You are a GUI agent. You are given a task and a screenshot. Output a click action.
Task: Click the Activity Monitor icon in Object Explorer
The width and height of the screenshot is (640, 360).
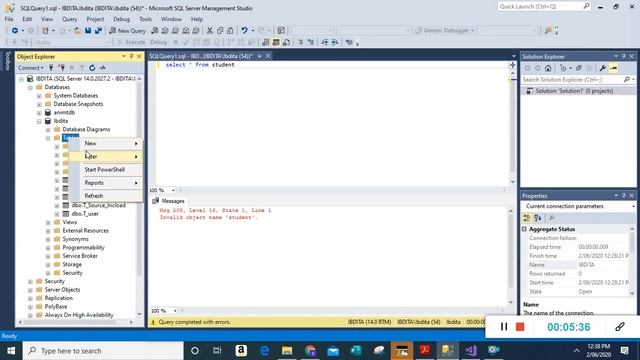click(x=103, y=68)
